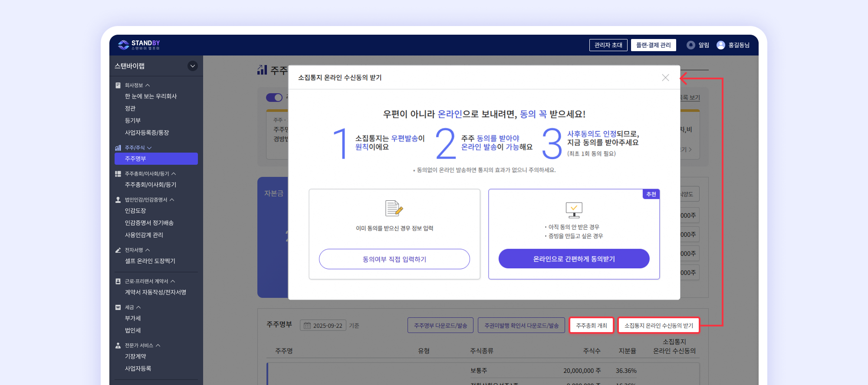The height and width of the screenshot is (385, 868).
Task: Go to 인감증명서 정기배송
Action: (149, 223)
